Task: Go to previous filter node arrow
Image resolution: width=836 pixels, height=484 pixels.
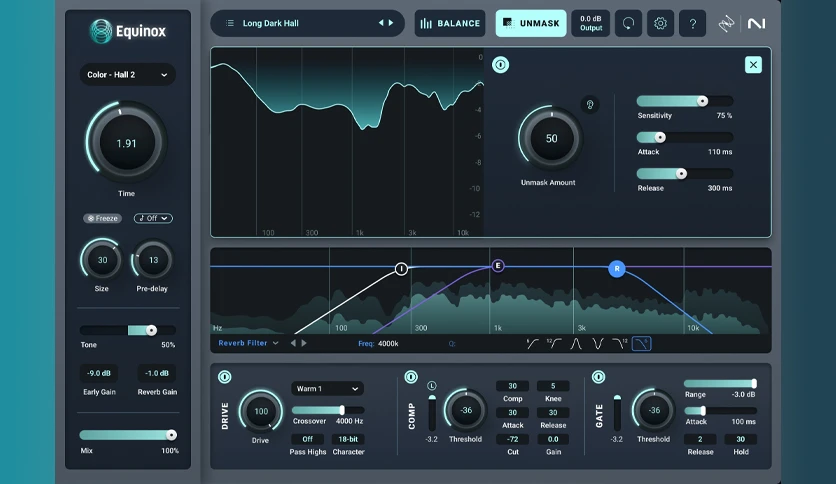Action: [x=293, y=343]
